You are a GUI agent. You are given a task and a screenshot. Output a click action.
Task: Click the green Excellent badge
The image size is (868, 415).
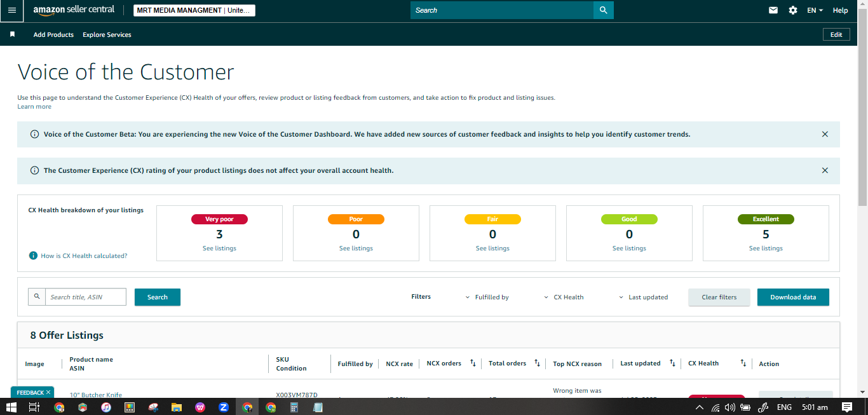(766, 219)
